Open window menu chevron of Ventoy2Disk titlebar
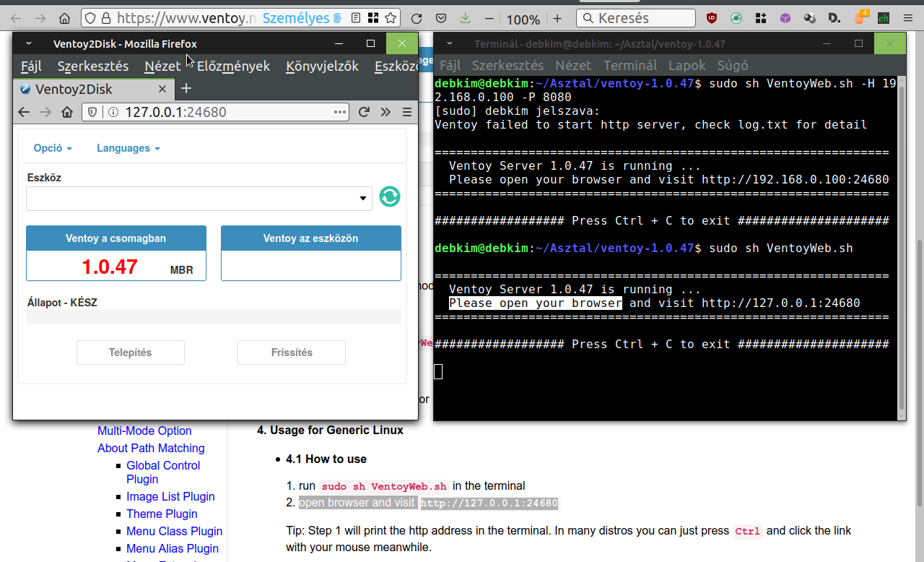 point(28,44)
